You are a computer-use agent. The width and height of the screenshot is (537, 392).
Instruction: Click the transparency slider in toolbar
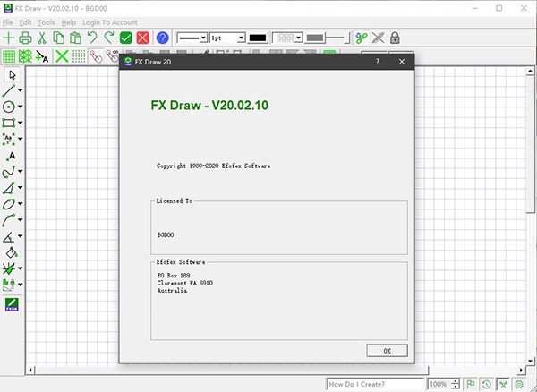(337, 38)
